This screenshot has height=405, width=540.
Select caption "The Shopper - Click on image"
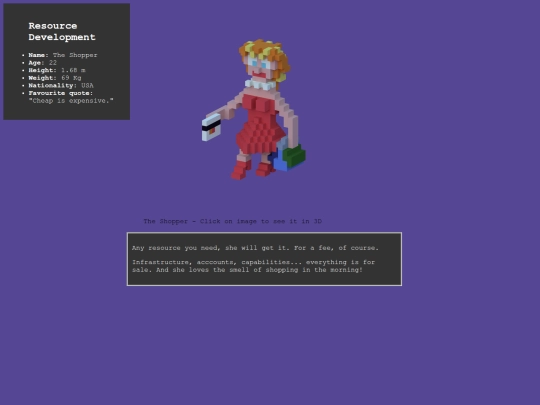pyautogui.click(x=200, y=221)
